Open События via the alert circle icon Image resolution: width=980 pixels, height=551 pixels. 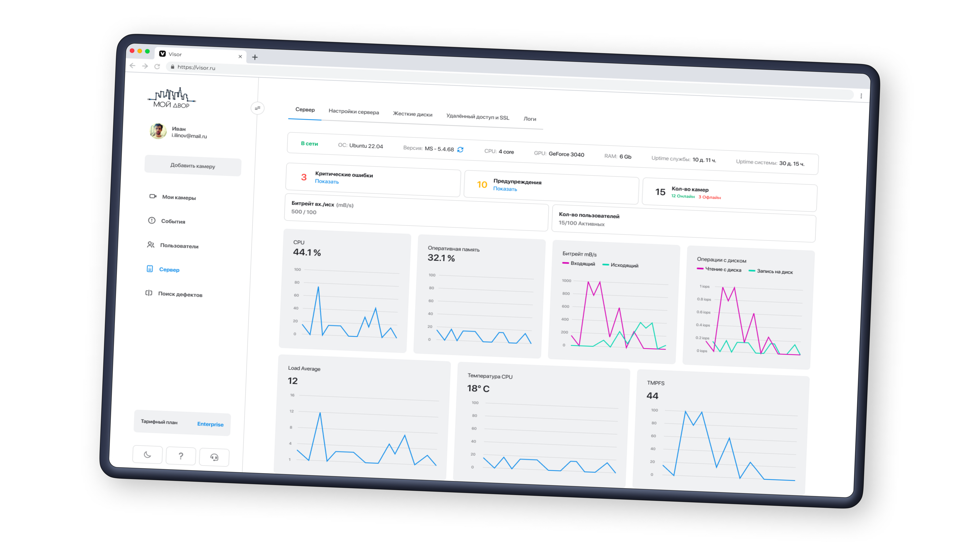point(151,220)
